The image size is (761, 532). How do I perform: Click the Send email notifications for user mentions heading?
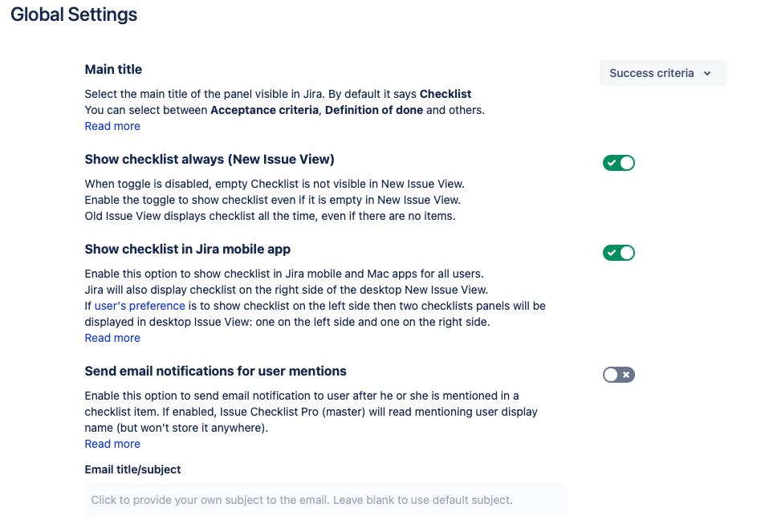[x=216, y=372]
